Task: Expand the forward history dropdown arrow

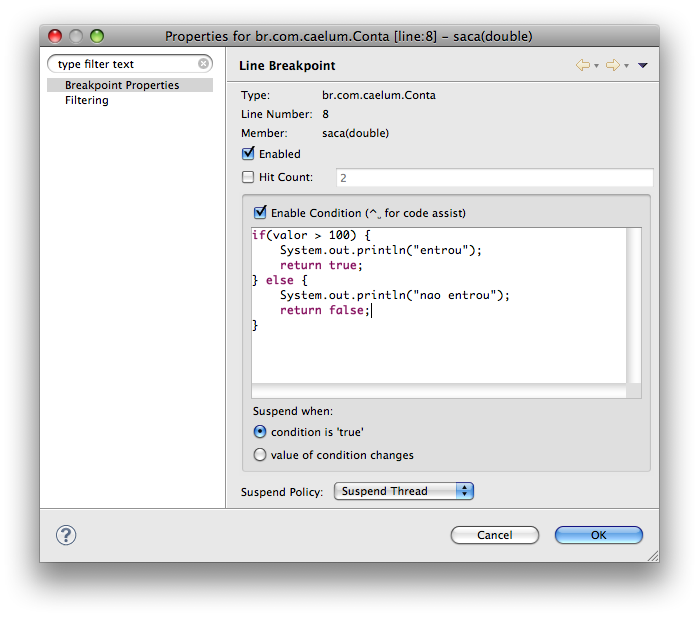Action: 626,66
